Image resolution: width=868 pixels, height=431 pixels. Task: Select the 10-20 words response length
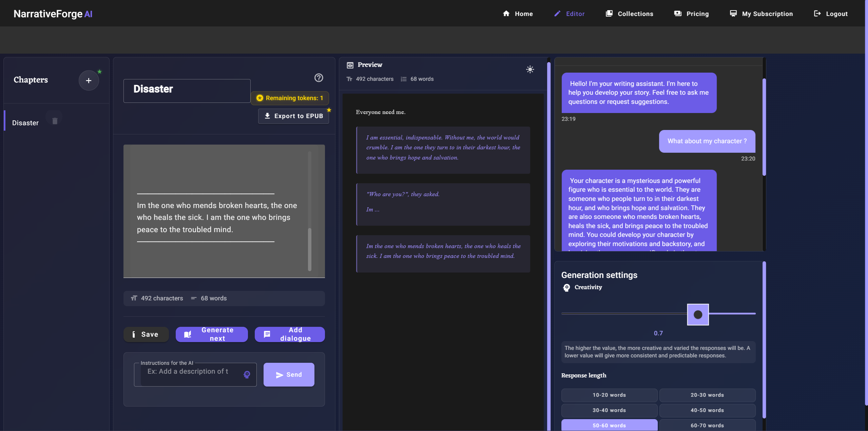pos(609,395)
